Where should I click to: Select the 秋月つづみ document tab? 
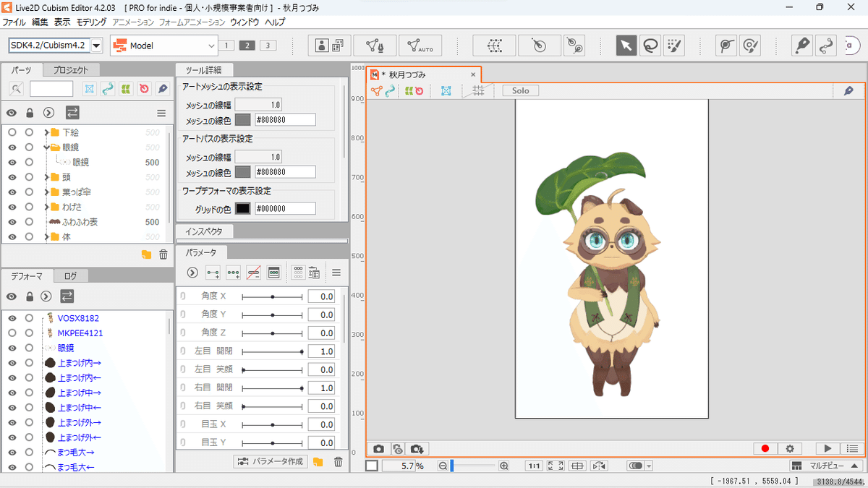coord(424,74)
